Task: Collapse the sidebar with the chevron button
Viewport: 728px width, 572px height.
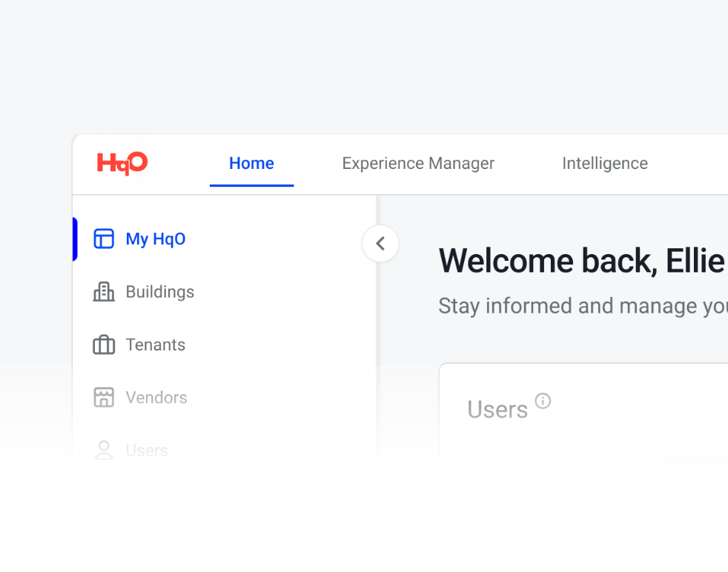Action: pyautogui.click(x=380, y=244)
